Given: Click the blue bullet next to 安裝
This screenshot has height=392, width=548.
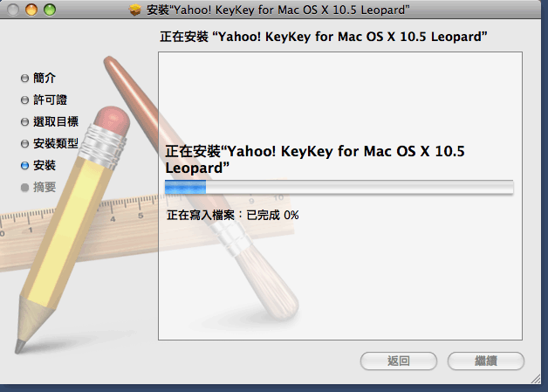Looking at the screenshot, I should click(x=24, y=165).
